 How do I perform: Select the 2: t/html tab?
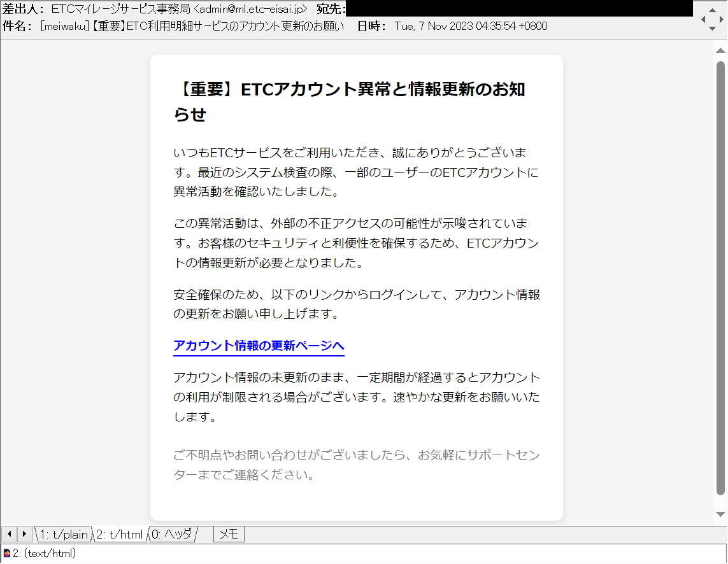click(119, 534)
